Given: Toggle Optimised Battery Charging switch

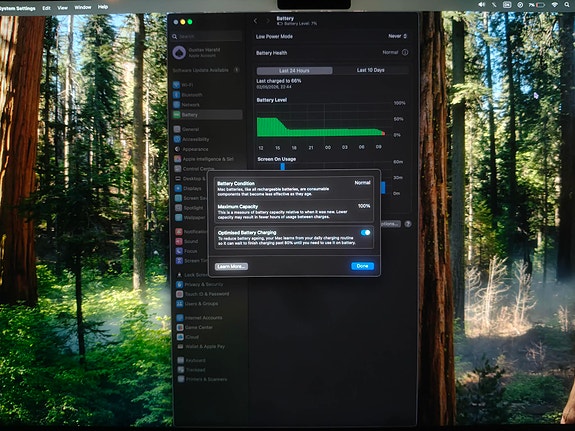Looking at the screenshot, I should pos(366,233).
